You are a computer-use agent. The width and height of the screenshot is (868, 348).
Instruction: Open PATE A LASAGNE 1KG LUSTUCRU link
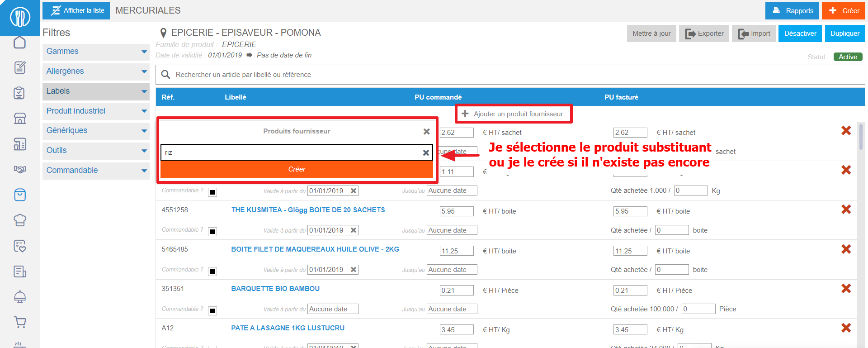pos(288,328)
